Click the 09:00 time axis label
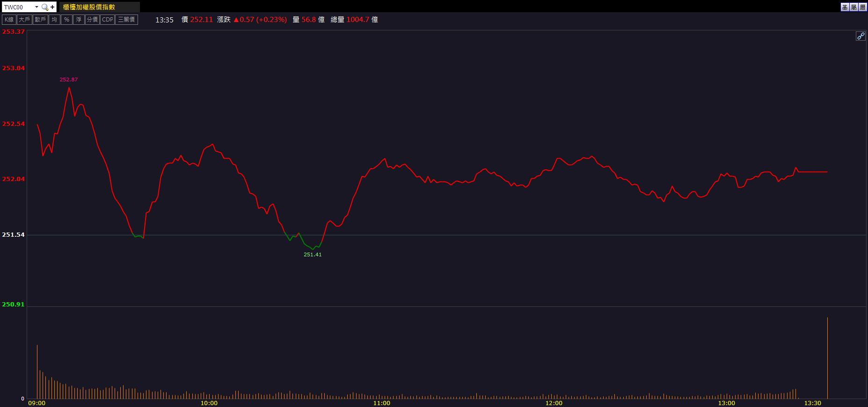 tap(37, 403)
